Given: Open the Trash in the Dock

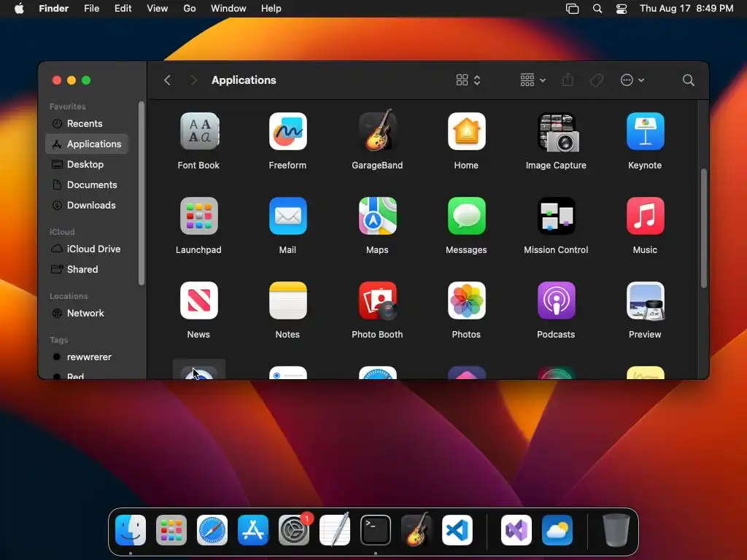Looking at the screenshot, I should pos(616,530).
